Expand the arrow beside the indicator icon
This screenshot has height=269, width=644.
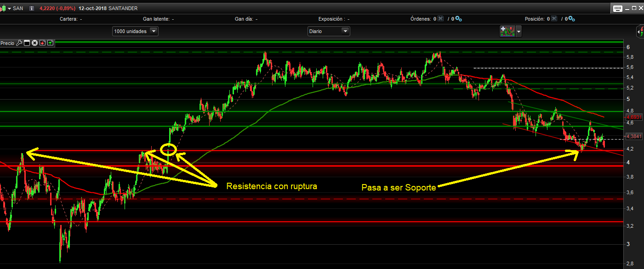coord(519,31)
